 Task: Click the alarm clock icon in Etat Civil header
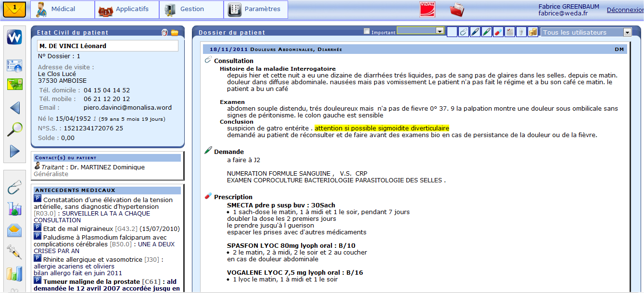tap(165, 33)
